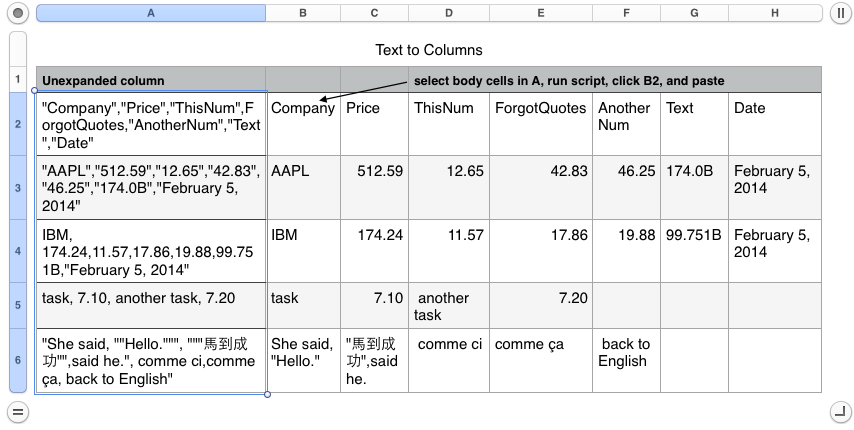Screen dimensions: 854x430
Task: Click the add-column handle at top right
Action: coord(838,13)
